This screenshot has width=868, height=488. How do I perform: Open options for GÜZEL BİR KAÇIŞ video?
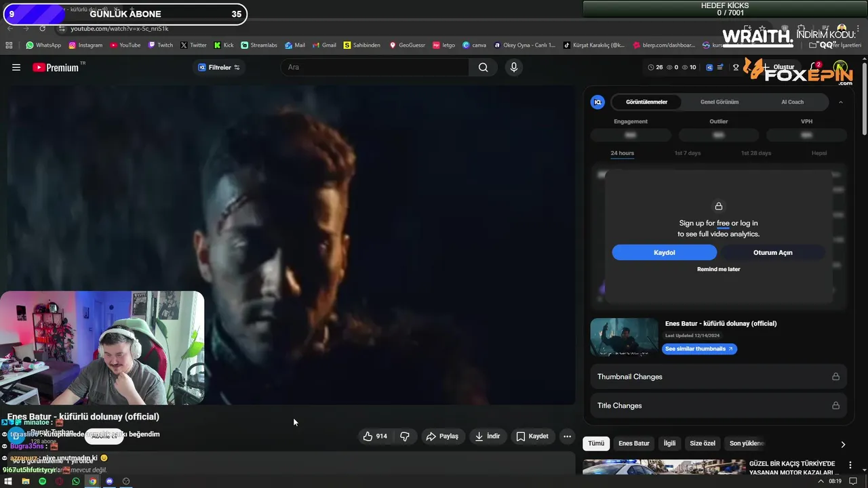point(850,465)
